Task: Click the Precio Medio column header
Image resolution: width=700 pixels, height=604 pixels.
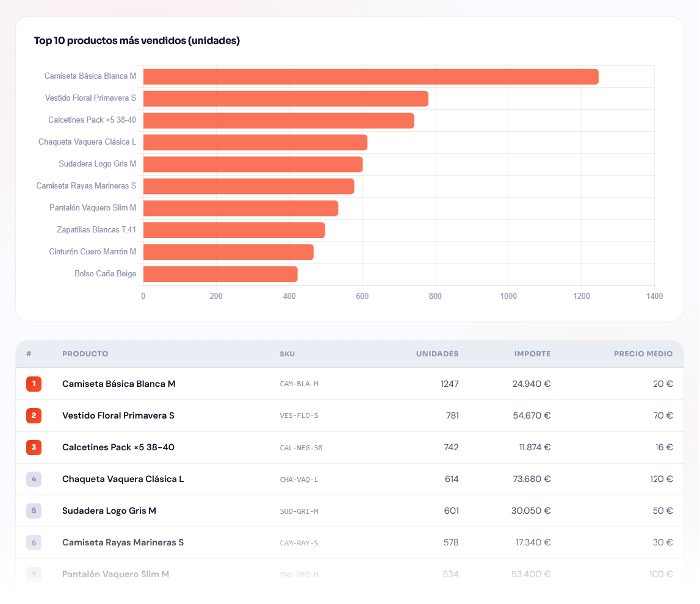Action: 643,354
